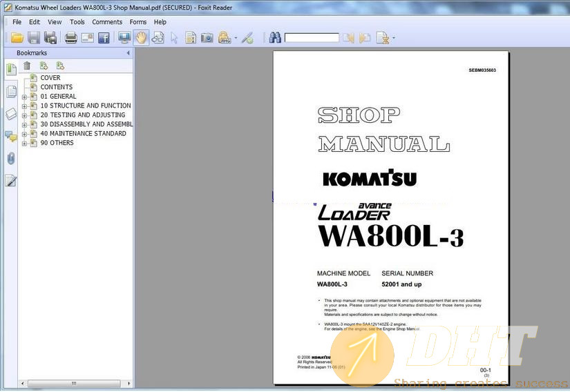
Task: Click the binoculars Find icon
Action: (x=275, y=38)
